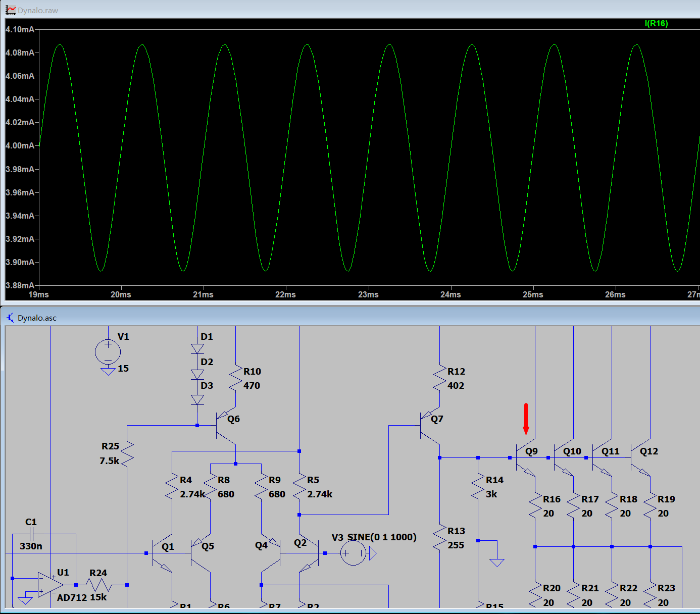Select the Q5 transistor symbol
The image size is (700, 614).
(201, 553)
